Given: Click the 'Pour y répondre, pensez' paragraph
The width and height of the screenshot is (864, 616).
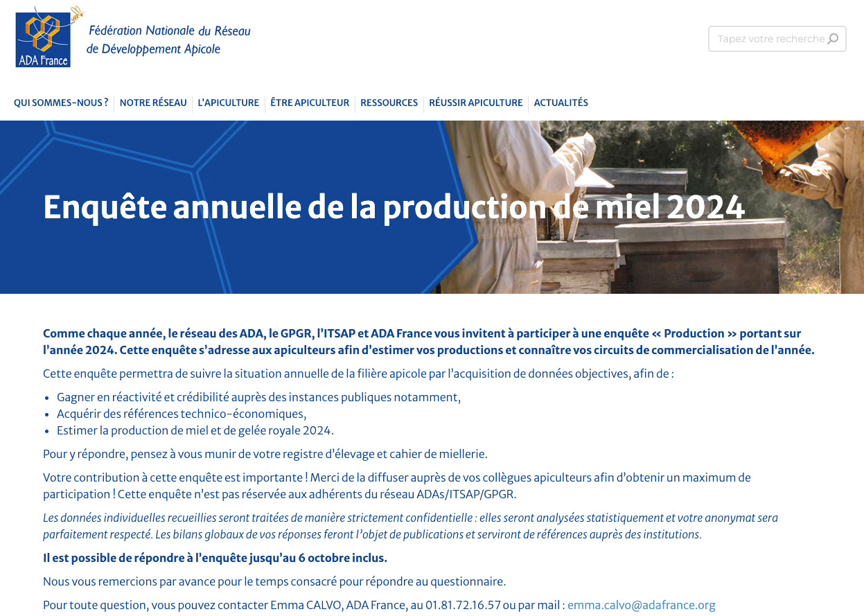Looking at the screenshot, I should [265, 454].
